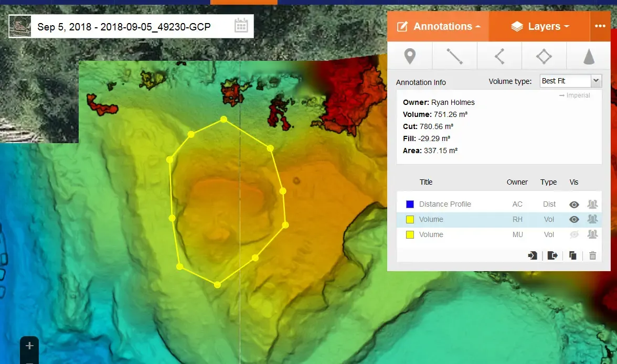The width and height of the screenshot is (617, 364).
Task: Import annotations using the import icon
Action: pos(532,255)
